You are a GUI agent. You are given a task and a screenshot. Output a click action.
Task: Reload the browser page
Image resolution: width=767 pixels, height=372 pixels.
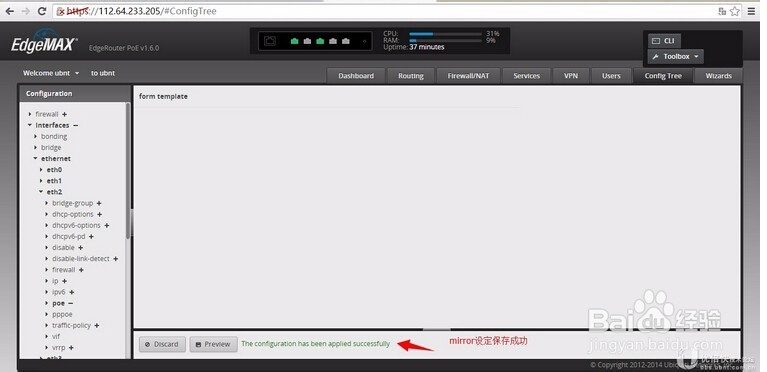click(x=42, y=11)
